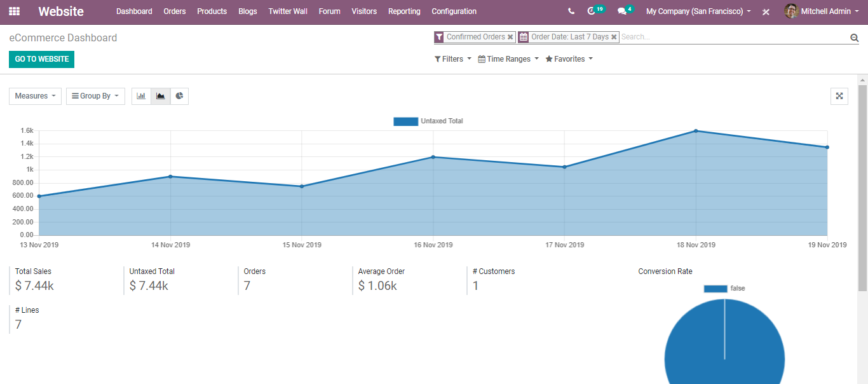Click the search magnifier icon

point(854,38)
